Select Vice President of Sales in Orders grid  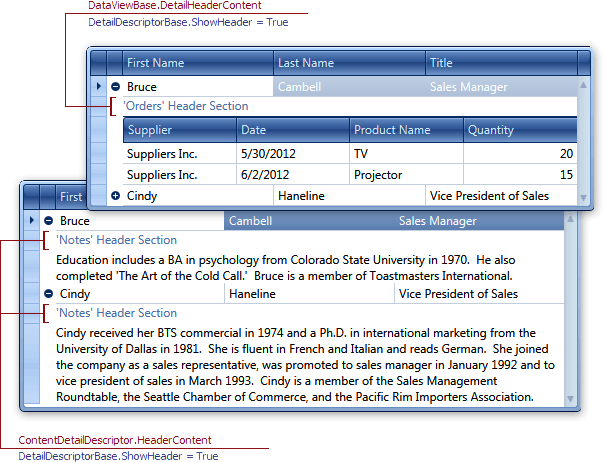tap(502, 196)
